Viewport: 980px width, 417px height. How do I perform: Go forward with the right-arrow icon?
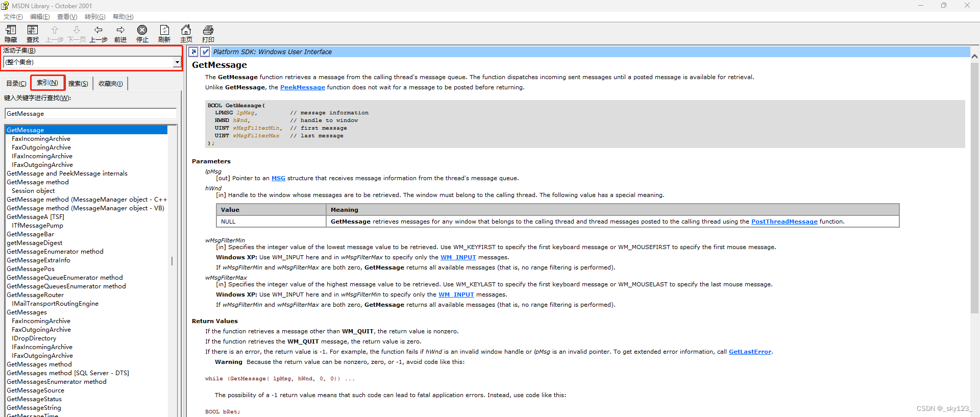point(120,34)
